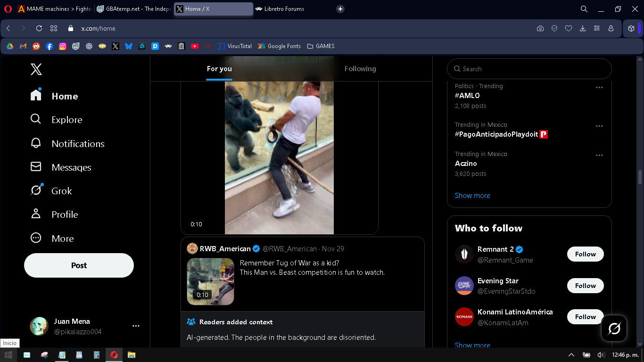Click the Post button
The width and height of the screenshot is (644, 362).
(x=79, y=265)
